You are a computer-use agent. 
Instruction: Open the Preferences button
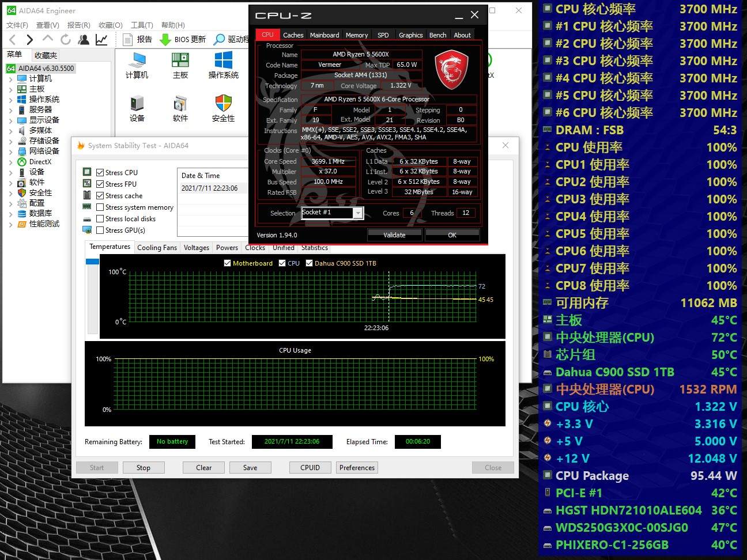click(357, 468)
